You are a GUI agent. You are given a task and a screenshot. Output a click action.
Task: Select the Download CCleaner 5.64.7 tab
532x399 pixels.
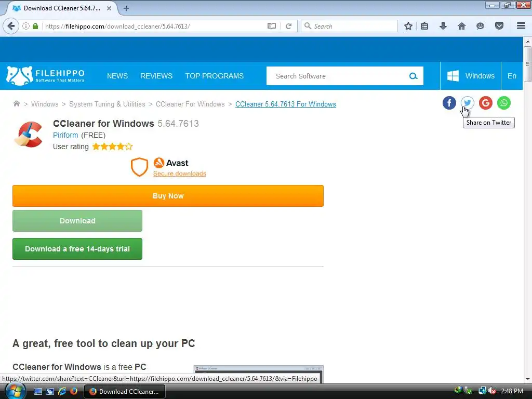(62, 8)
